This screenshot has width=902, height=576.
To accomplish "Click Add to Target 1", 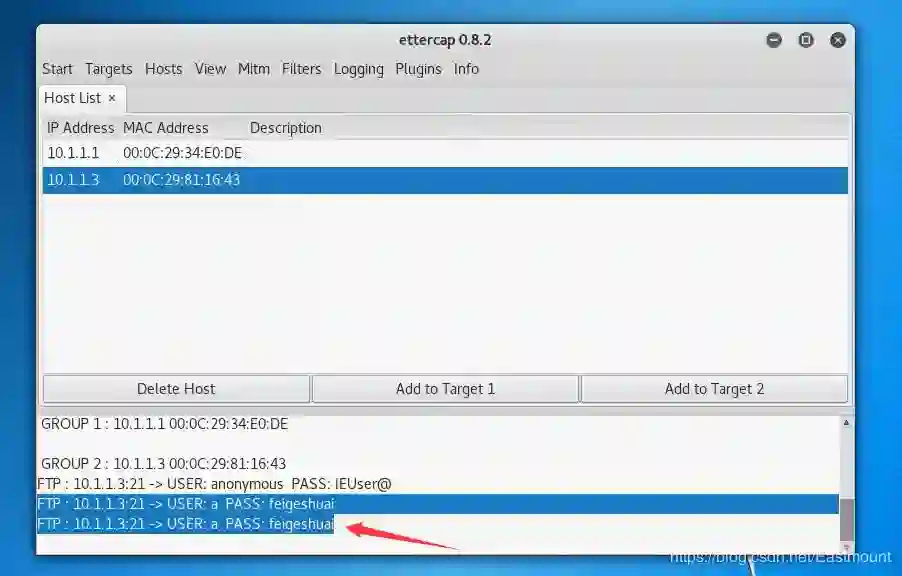I will pyautogui.click(x=445, y=389).
